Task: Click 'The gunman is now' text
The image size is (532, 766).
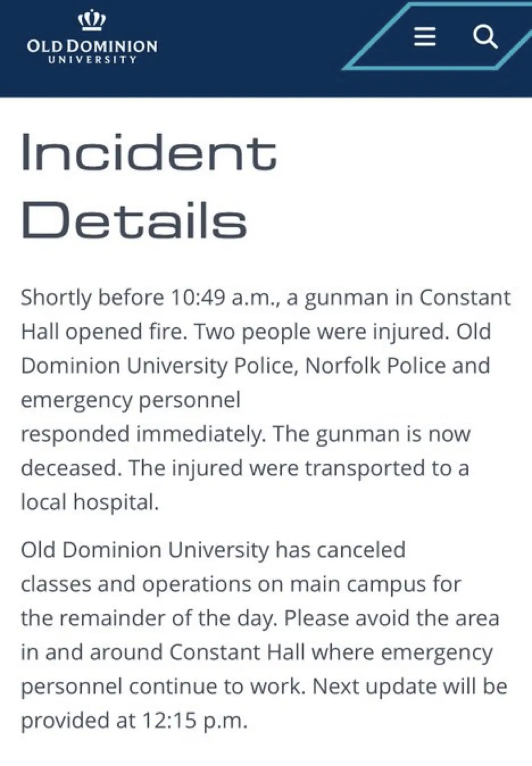Action: [x=372, y=434]
